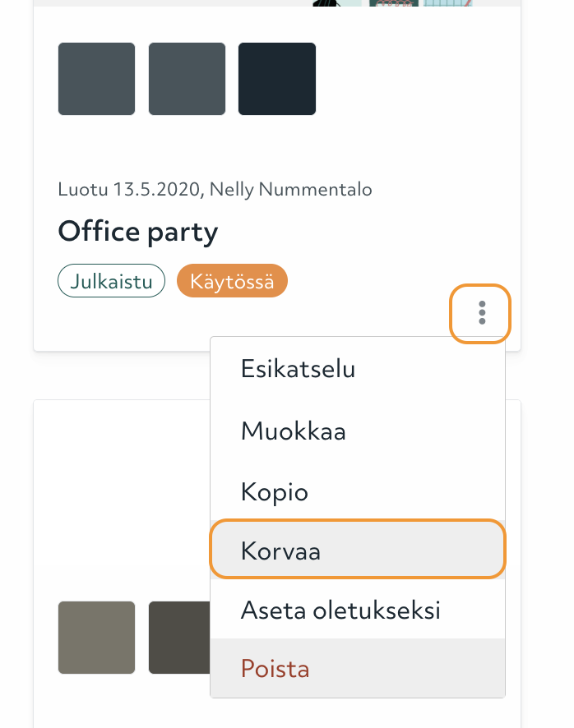The width and height of the screenshot is (574, 728).
Task: Select the dark navy swatch in Office party card
Action: (x=277, y=79)
